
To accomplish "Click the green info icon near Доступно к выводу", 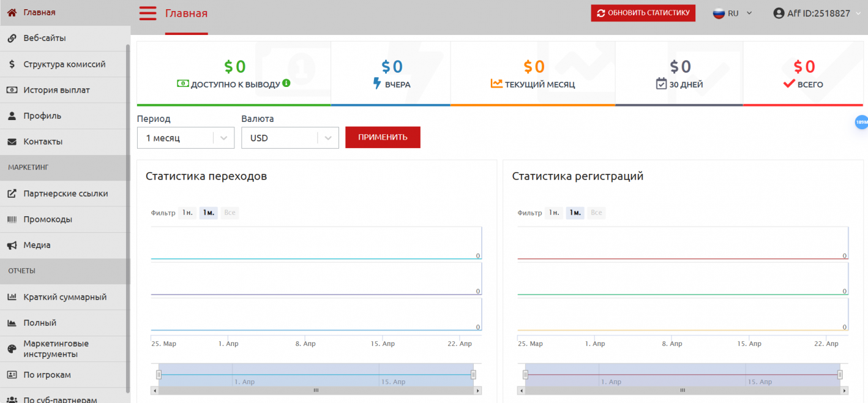I will pos(286,83).
